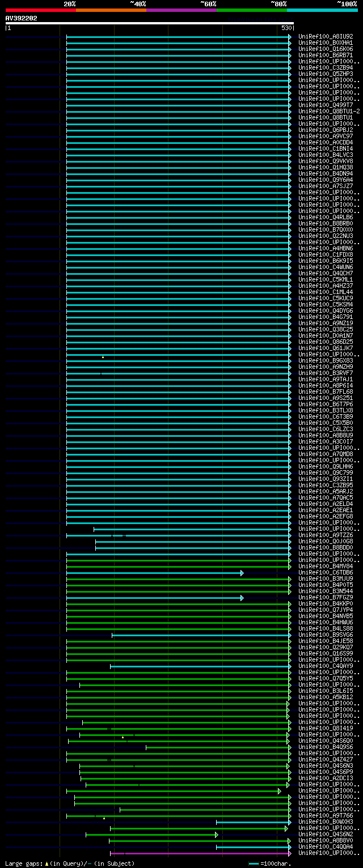Screen dimensions: 363x868
Task: Select the UniRef100_B6T7P6 label
Action: (x=326, y=404)
